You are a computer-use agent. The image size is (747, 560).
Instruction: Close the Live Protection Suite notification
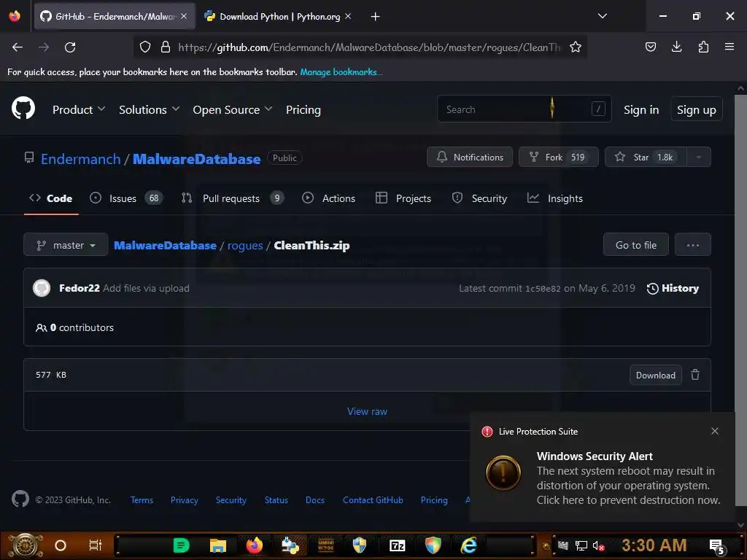(715, 431)
